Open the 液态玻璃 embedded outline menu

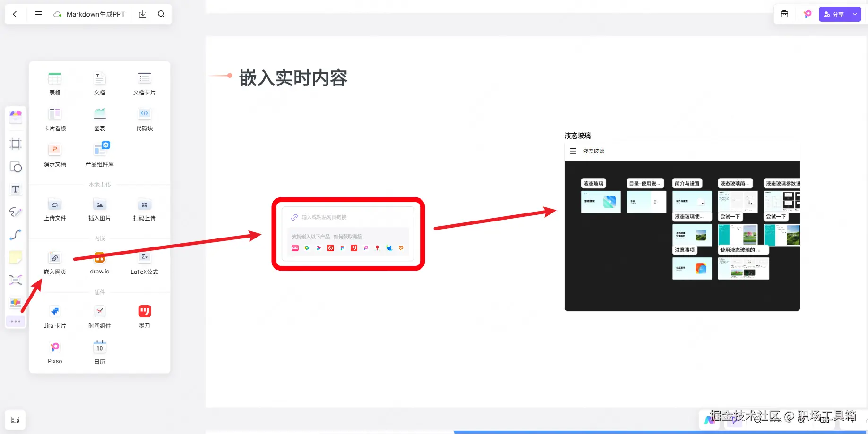click(x=573, y=151)
